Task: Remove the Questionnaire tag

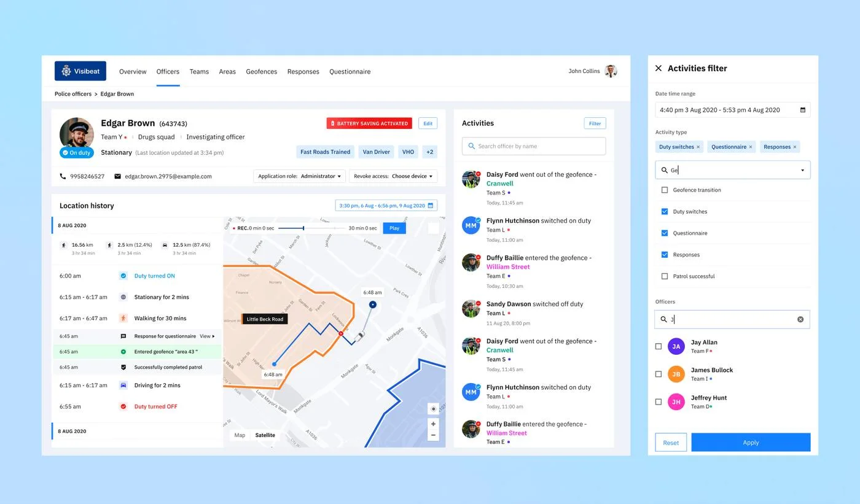Action: tap(751, 147)
